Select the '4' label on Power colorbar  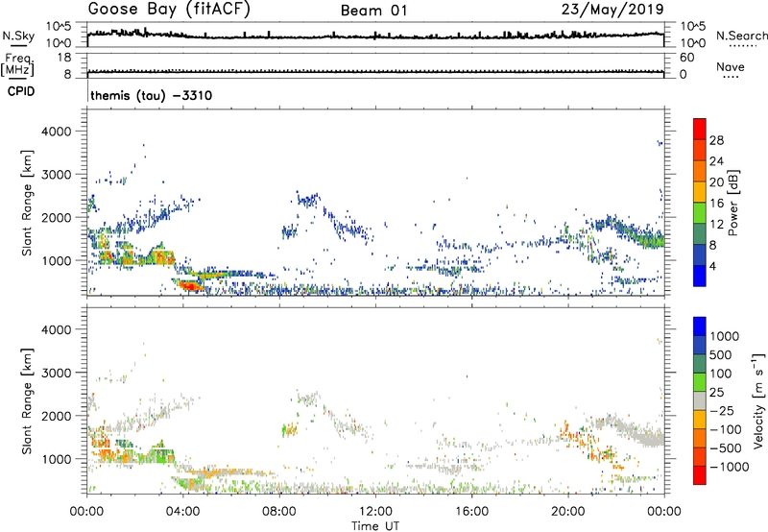[712, 266]
